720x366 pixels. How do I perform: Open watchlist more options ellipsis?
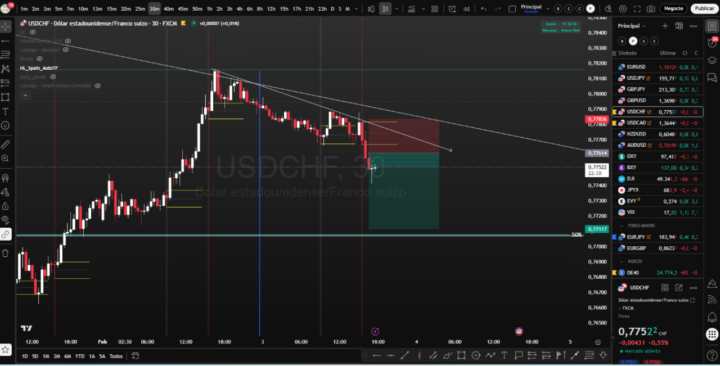tap(693, 26)
